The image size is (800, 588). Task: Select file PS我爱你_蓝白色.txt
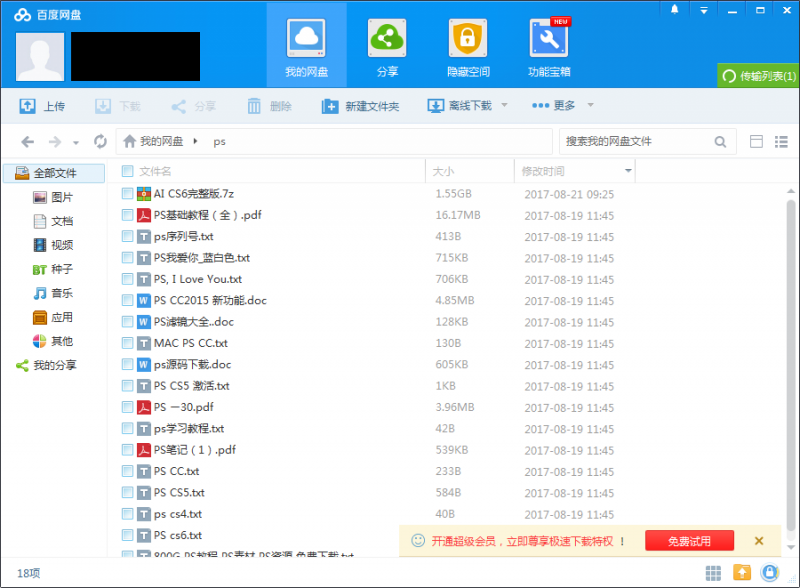pos(202,258)
